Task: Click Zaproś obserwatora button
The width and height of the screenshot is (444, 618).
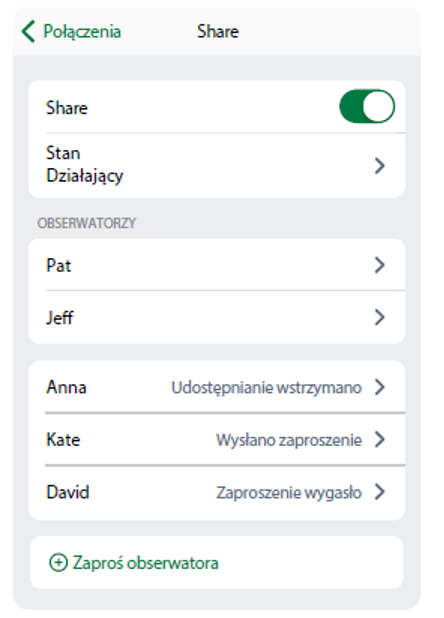Action: [217, 562]
